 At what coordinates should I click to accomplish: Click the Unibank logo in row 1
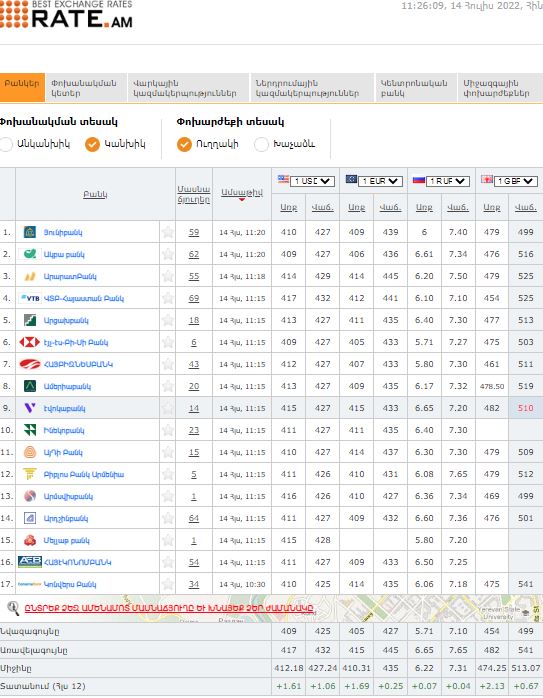tap(30, 232)
